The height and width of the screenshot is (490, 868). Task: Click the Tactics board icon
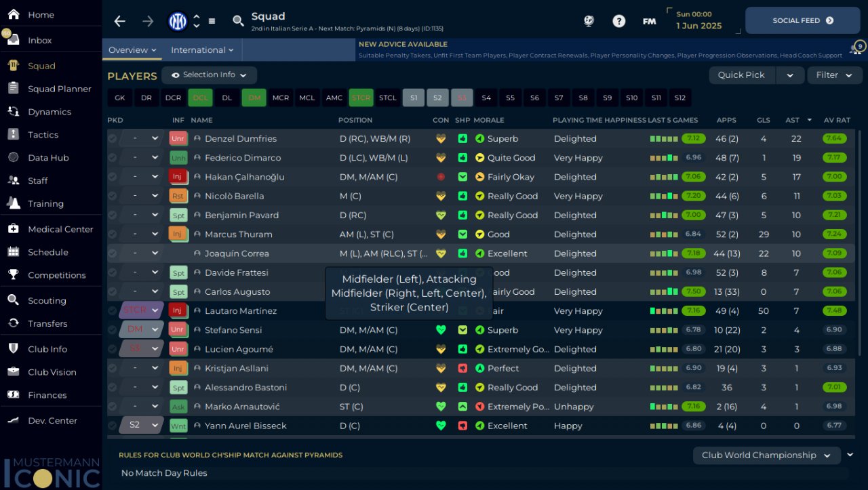point(13,135)
